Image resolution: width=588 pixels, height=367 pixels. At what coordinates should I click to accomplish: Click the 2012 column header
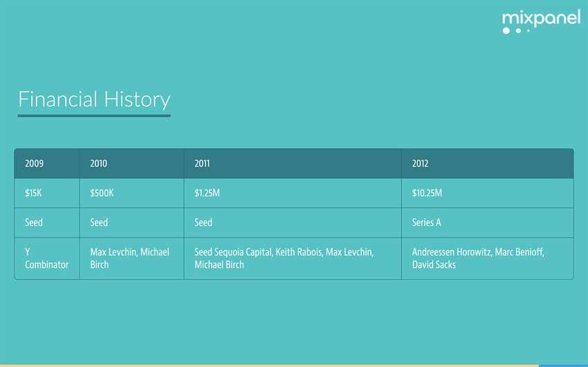point(488,164)
